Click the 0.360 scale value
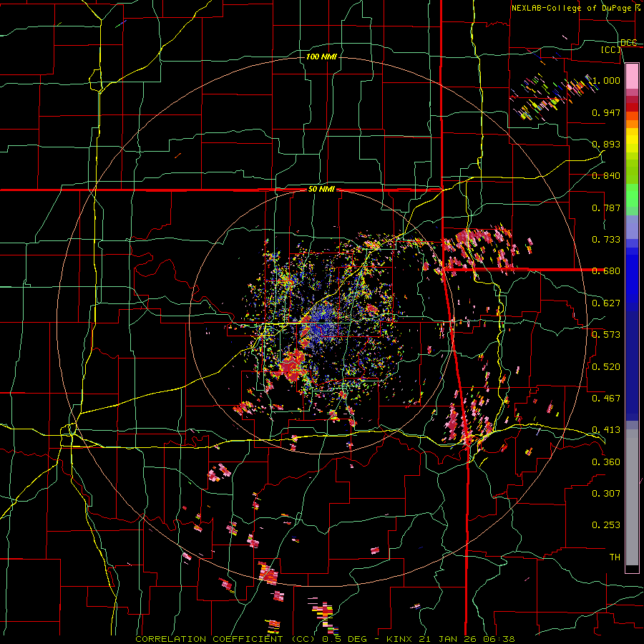 (606, 462)
